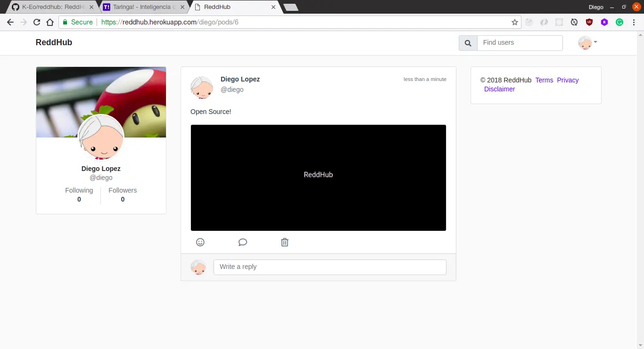Click the large profile avatar on the card
644x349 pixels.
click(x=101, y=138)
